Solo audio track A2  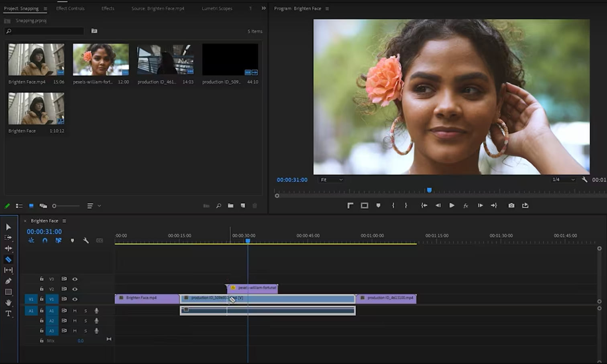[x=86, y=321]
